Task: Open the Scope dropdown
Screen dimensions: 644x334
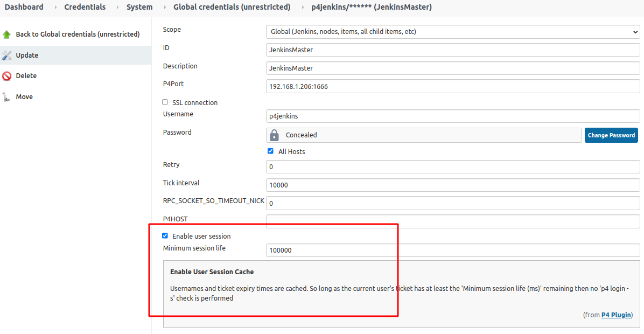Action: click(452, 32)
